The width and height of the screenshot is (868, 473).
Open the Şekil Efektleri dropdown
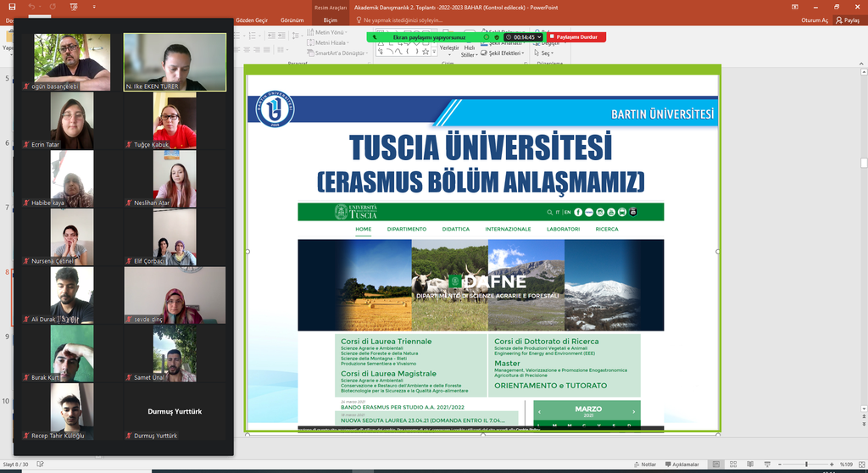point(503,53)
